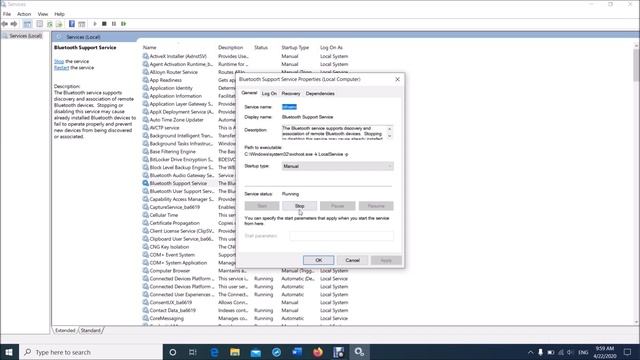Image resolution: width=640 pixels, height=360 pixels.
Task: Show hidden tray icons using the chevron
Action: [530, 352]
